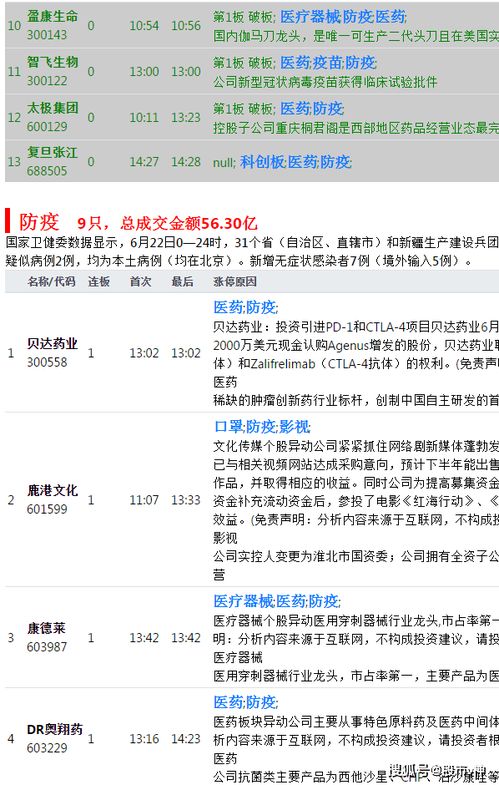Click first time 10:54 in 盈康生命 row
The height and width of the screenshot is (785, 499).
(x=144, y=26)
